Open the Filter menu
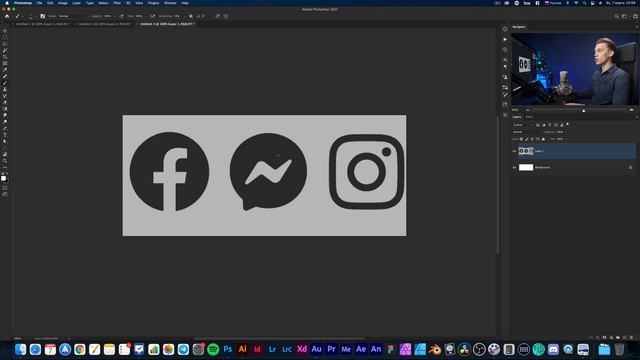Screen dimensions: 640x360 click(117, 3)
